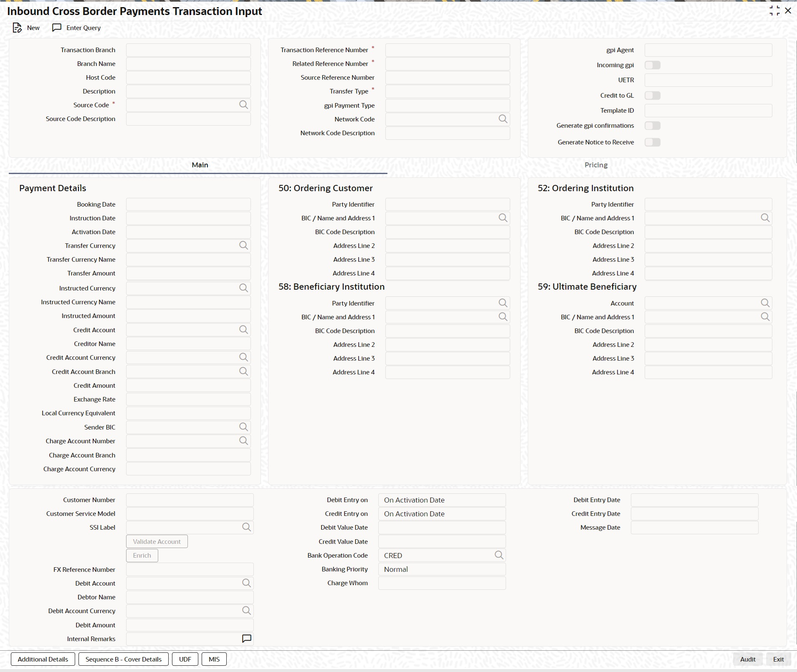Open Ordering Institution BIC search lookup
797x672 pixels.
765,218
